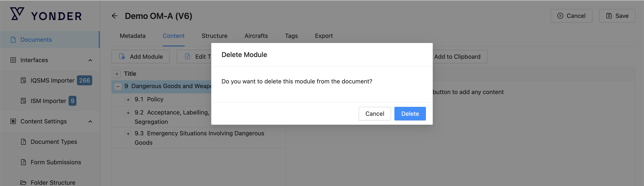Viewport: 644px width, 186px height.
Task: Confirm deletion with the blue Delete button
Action: (x=410, y=114)
